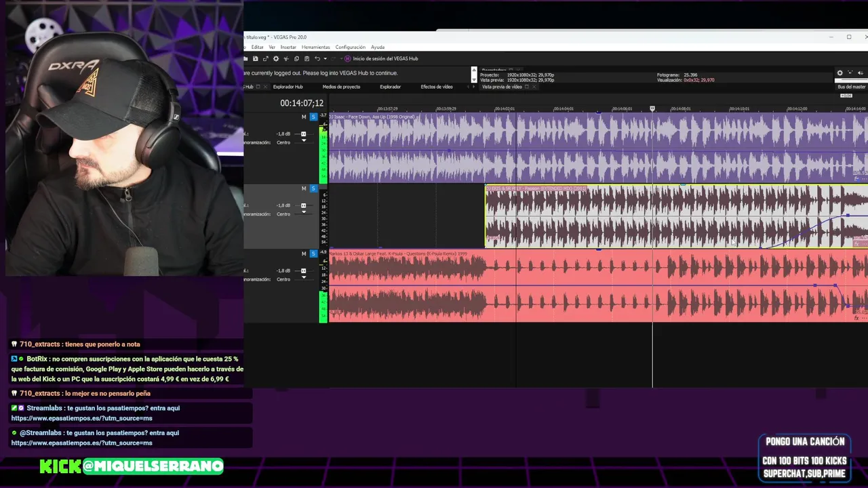Click the VEGAS Hub purple circle icon

pos(348,59)
